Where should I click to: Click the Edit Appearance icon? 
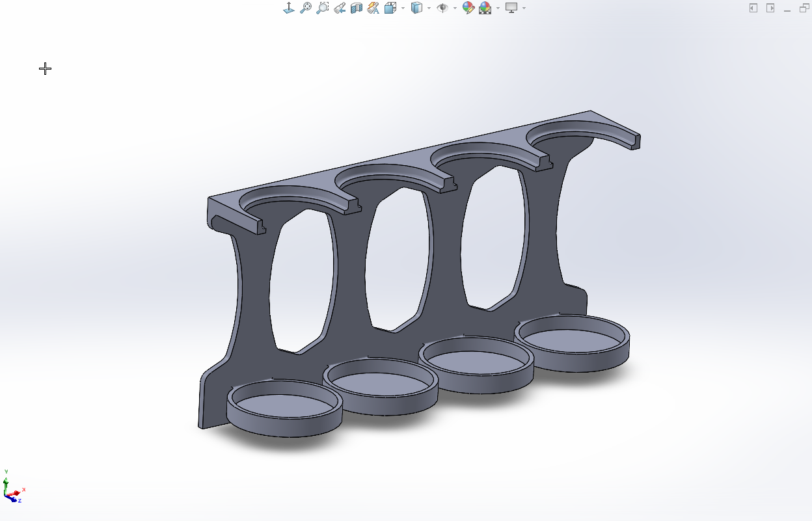(468, 8)
